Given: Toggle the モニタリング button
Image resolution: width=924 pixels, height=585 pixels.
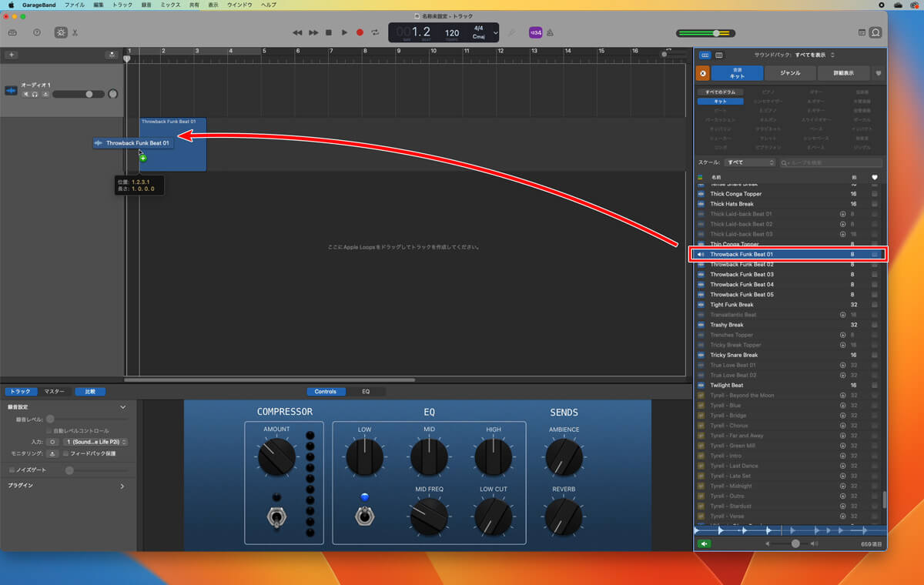Looking at the screenshot, I should (53, 453).
